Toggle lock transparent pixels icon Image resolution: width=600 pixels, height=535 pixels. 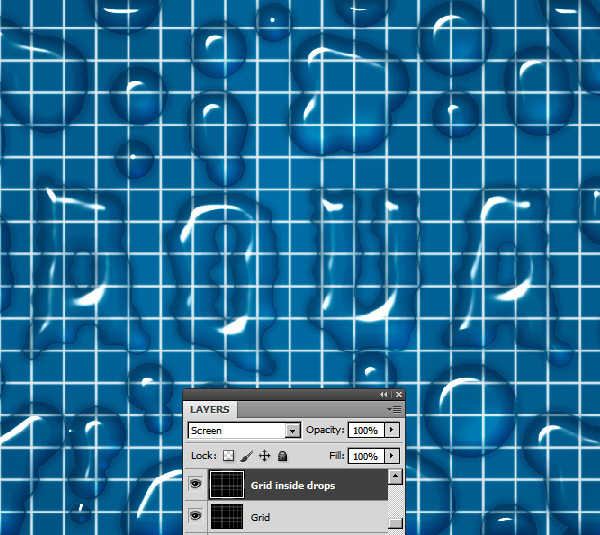click(x=229, y=456)
